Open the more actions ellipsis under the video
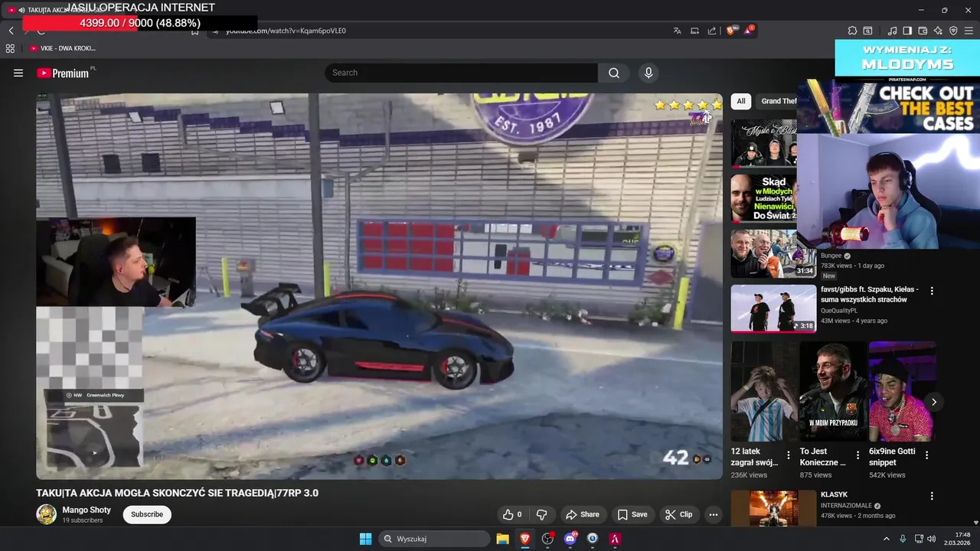 714,514
